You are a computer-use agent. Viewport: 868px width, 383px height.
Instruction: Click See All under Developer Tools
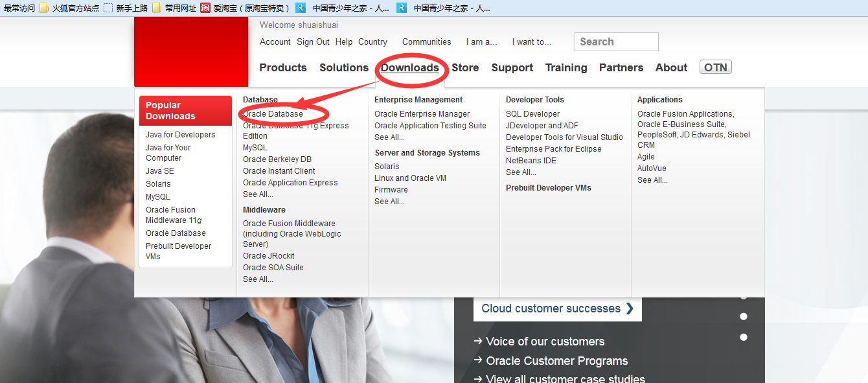pyautogui.click(x=521, y=172)
